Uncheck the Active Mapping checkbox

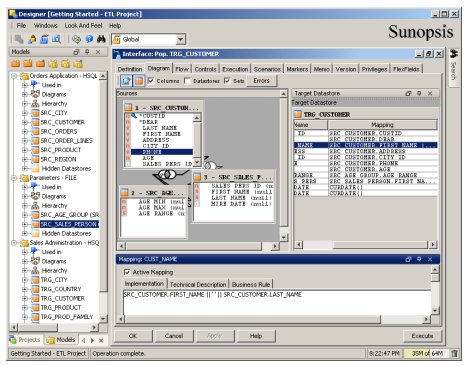click(x=127, y=272)
